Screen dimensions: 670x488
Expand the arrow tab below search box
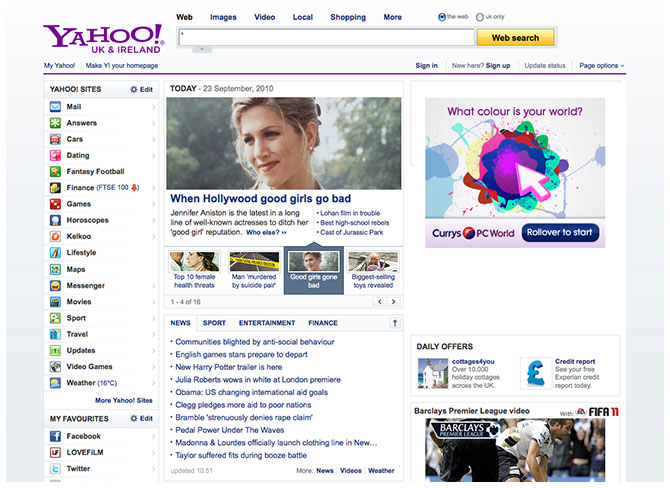pos(202,50)
